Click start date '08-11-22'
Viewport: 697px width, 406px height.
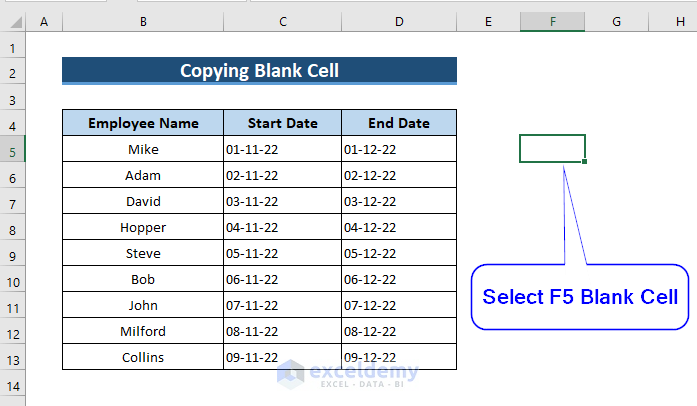point(282,331)
